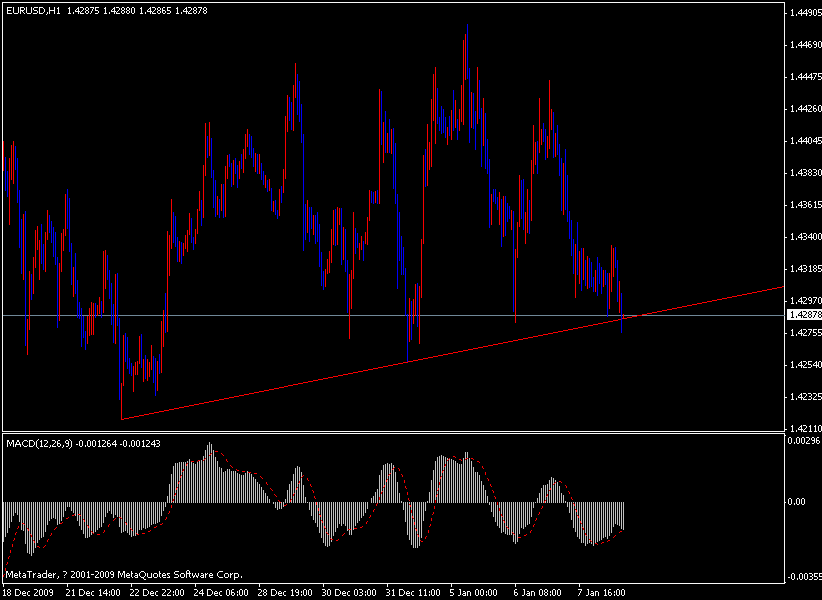Click the 18 Dec 2009 date label
Screen dimensions: 822x600
(27, 593)
